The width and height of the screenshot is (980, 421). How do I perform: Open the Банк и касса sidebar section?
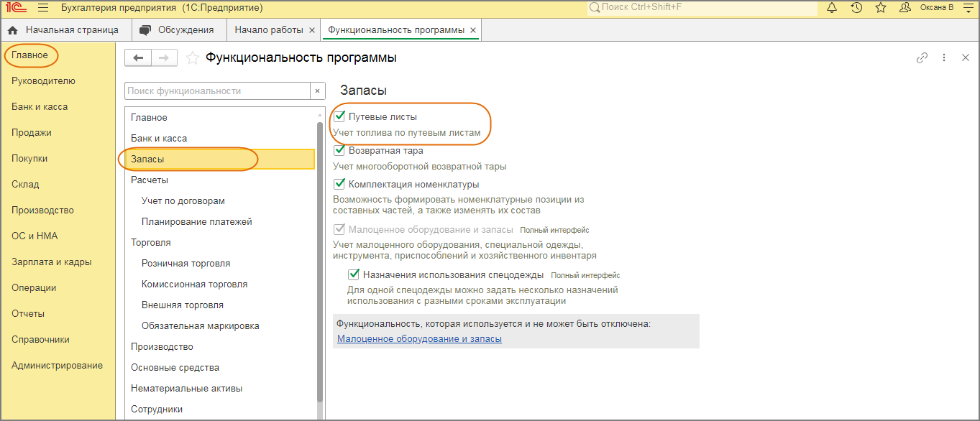point(40,107)
